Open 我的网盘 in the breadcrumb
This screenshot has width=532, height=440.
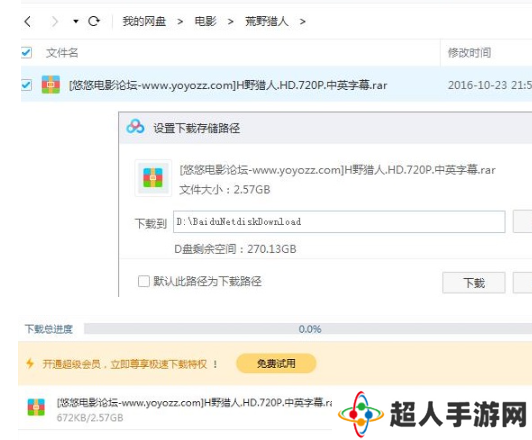point(144,21)
